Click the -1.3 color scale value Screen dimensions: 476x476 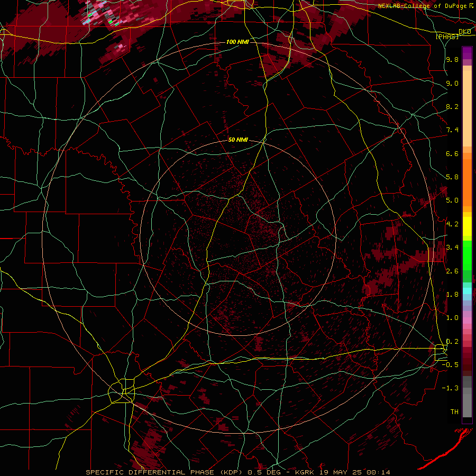pyautogui.click(x=450, y=388)
